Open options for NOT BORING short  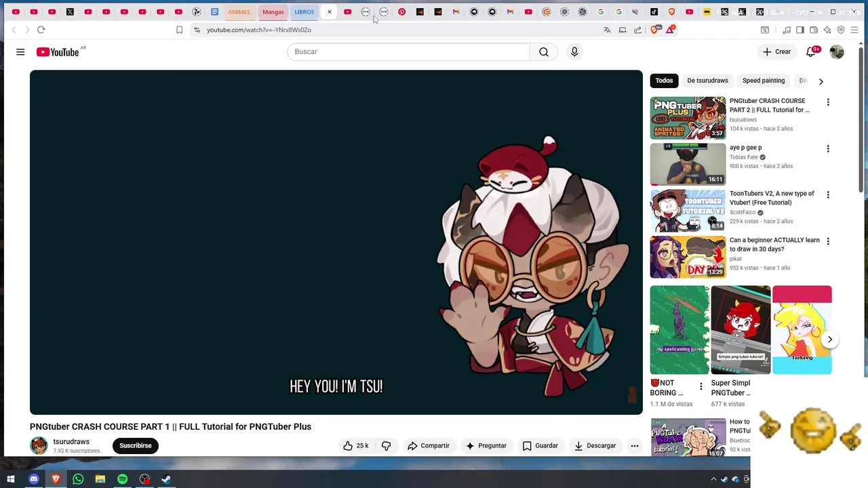pos(701,386)
